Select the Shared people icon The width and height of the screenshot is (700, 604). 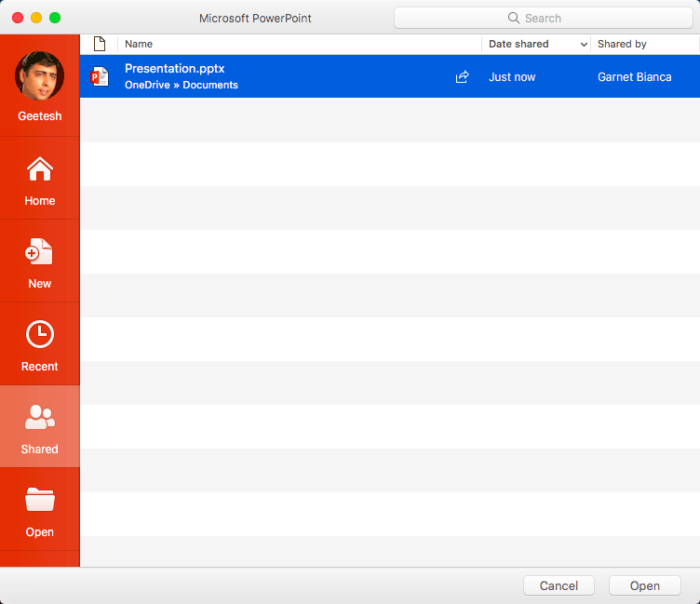39,418
